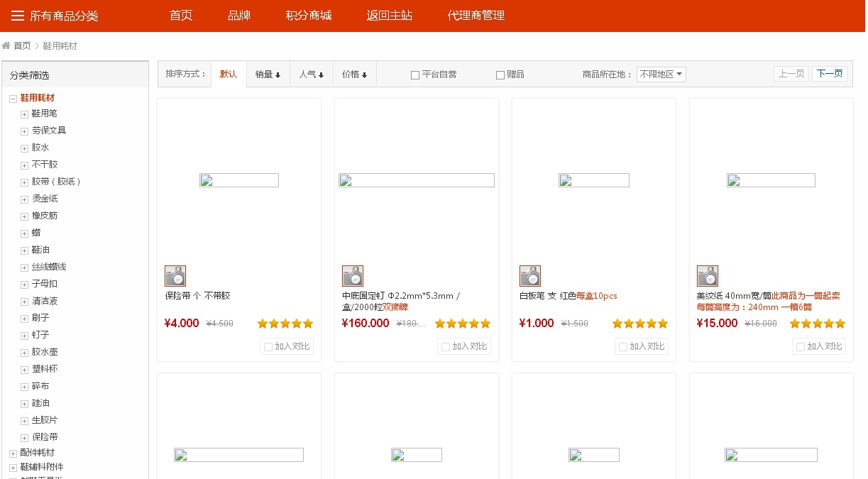Click star rating of ¥160.000 product

pos(463,324)
